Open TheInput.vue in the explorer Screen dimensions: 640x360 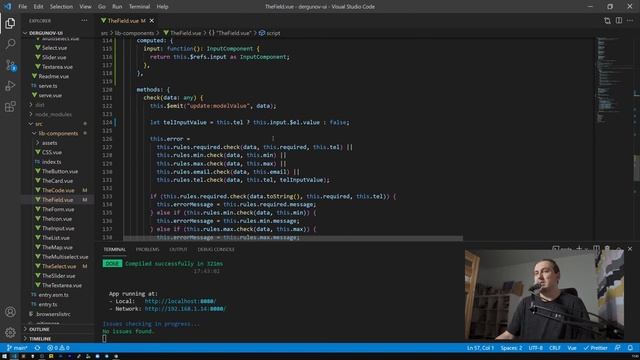coord(58,228)
